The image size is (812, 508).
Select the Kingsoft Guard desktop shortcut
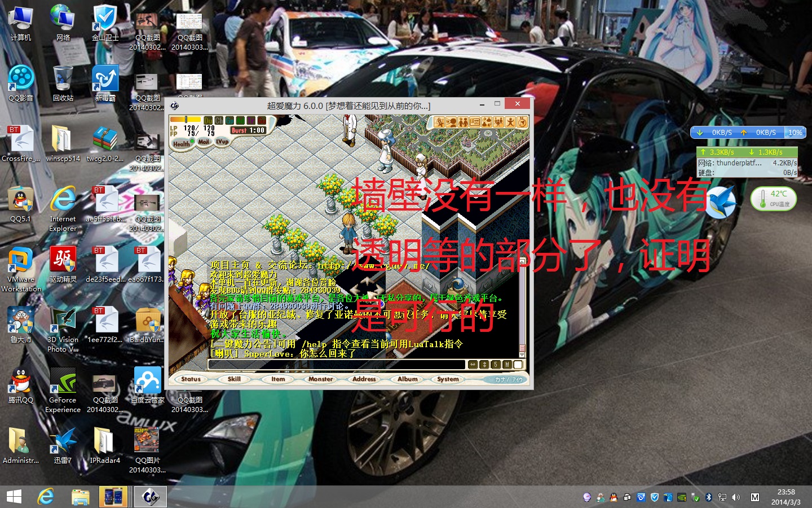tap(105, 23)
